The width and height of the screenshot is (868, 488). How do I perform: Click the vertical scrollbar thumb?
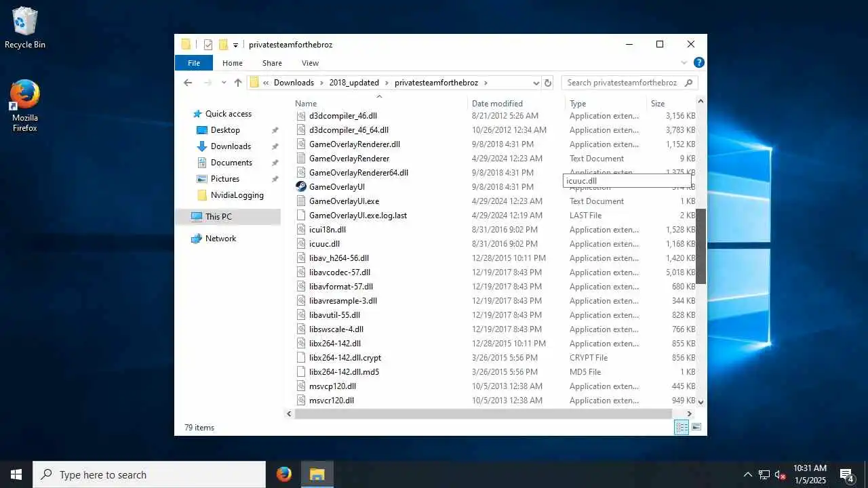pyautogui.click(x=701, y=246)
